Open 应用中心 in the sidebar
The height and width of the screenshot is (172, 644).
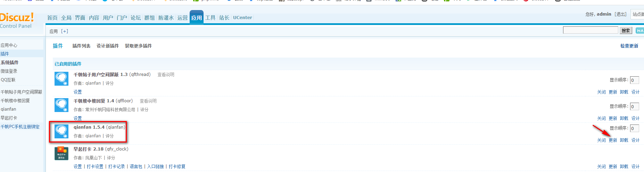pyautogui.click(x=9, y=45)
